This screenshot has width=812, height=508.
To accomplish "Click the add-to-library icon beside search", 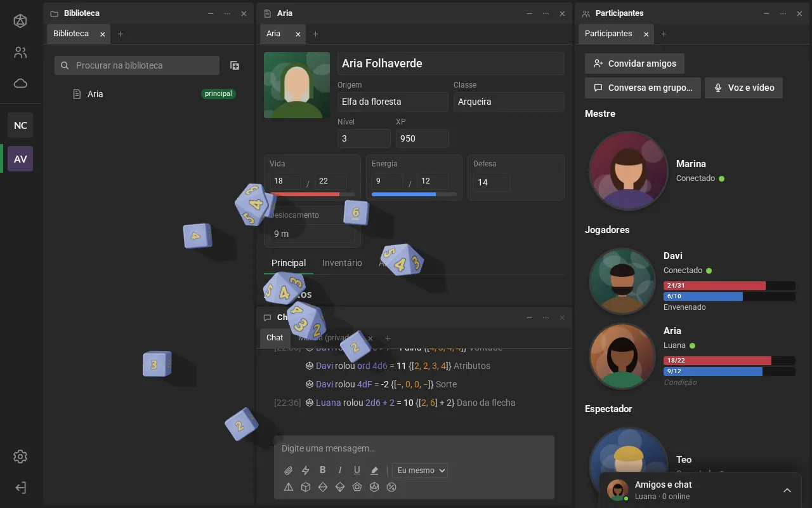I will pyautogui.click(x=235, y=65).
